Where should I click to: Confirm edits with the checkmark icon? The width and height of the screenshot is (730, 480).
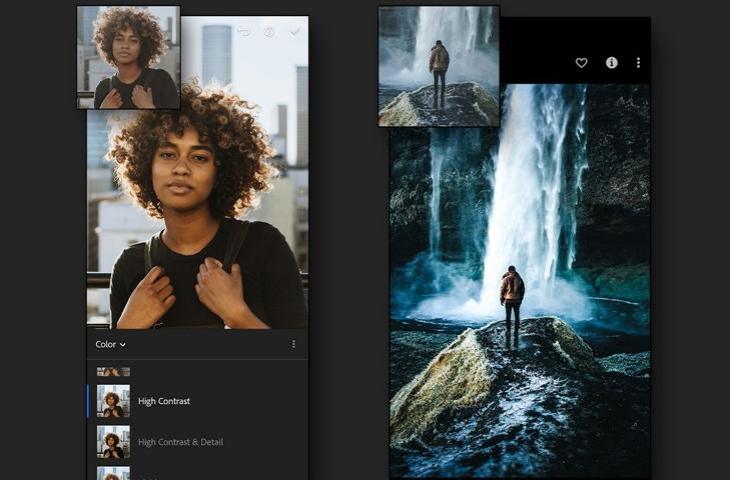[x=295, y=31]
